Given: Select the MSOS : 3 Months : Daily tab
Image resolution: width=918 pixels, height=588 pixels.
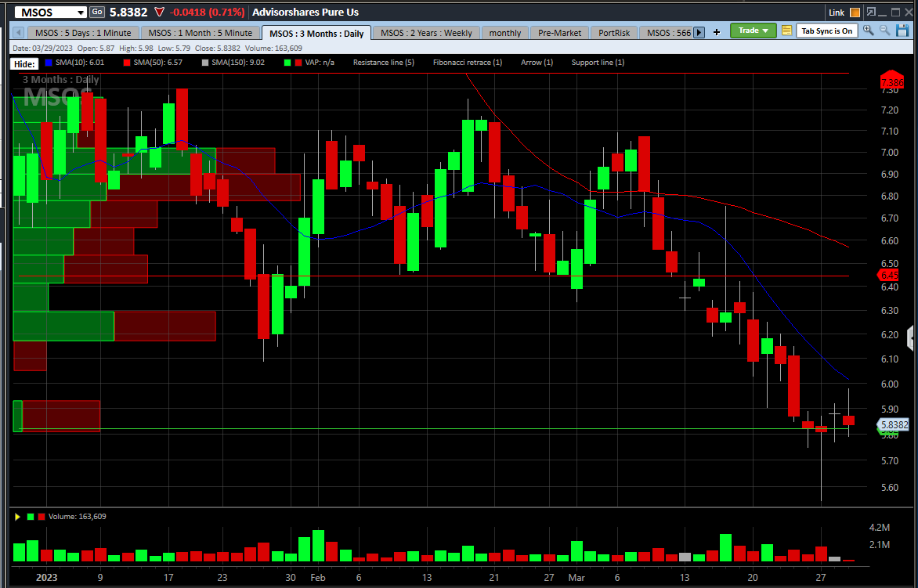Looking at the screenshot, I should [316, 34].
